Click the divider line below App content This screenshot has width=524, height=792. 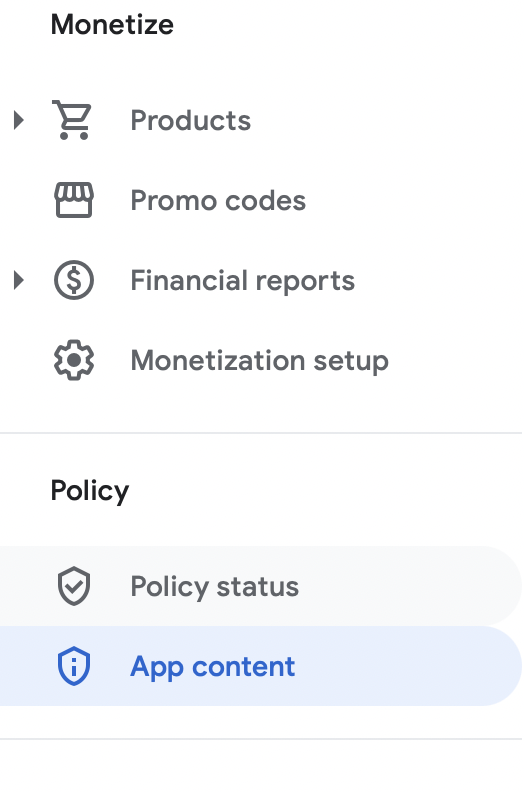point(261,739)
